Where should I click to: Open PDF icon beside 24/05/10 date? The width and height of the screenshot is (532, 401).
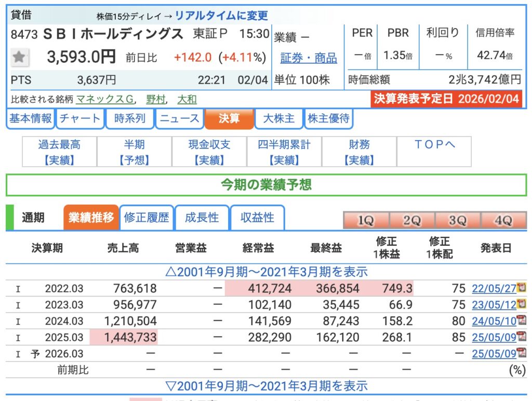tap(522, 320)
